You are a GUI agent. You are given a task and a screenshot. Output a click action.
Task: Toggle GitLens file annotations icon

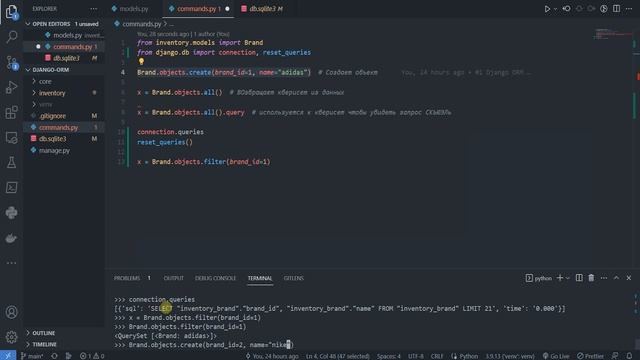(604, 9)
